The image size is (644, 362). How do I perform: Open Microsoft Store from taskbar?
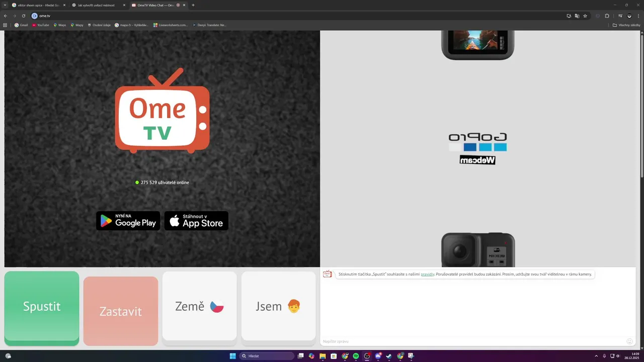click(x=334, y=356)
